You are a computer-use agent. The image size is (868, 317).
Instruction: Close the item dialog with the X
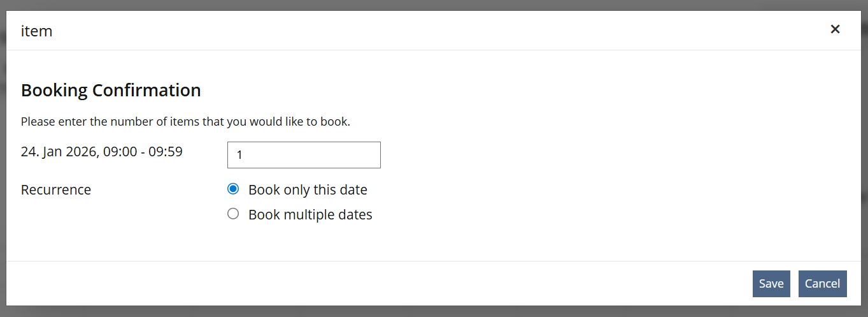pyautogui.click(x=835, y=29)
